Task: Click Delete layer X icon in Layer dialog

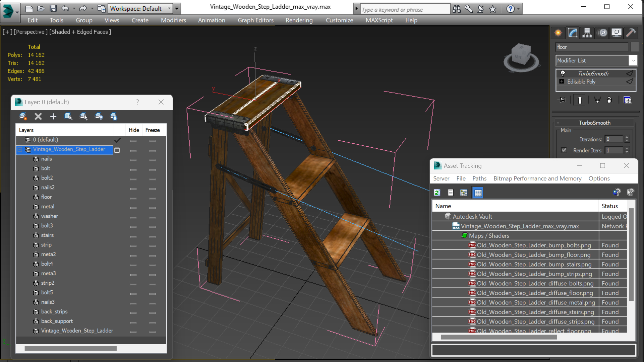Action: click(38, 116)
